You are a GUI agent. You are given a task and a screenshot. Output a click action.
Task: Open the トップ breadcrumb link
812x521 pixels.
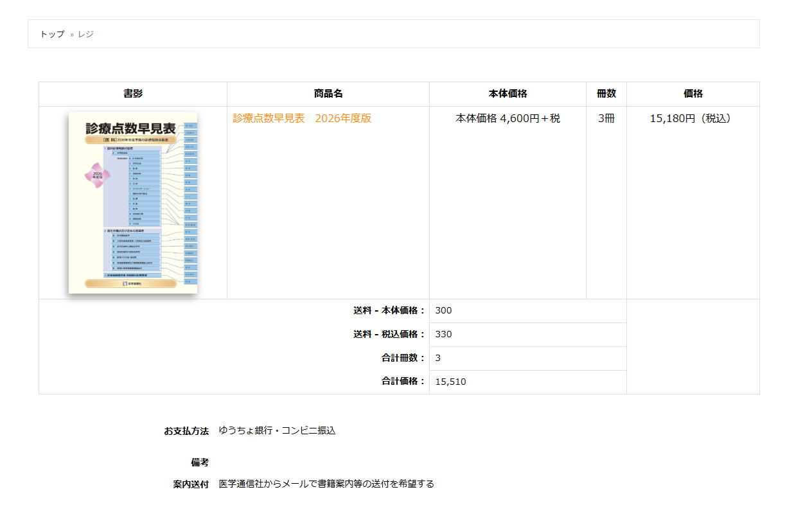click(x=52, y=34)
